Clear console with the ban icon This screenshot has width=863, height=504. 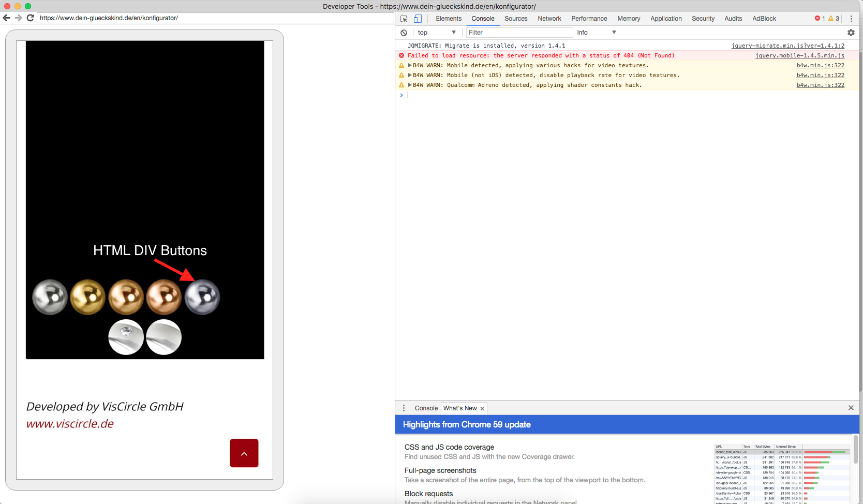404,33
